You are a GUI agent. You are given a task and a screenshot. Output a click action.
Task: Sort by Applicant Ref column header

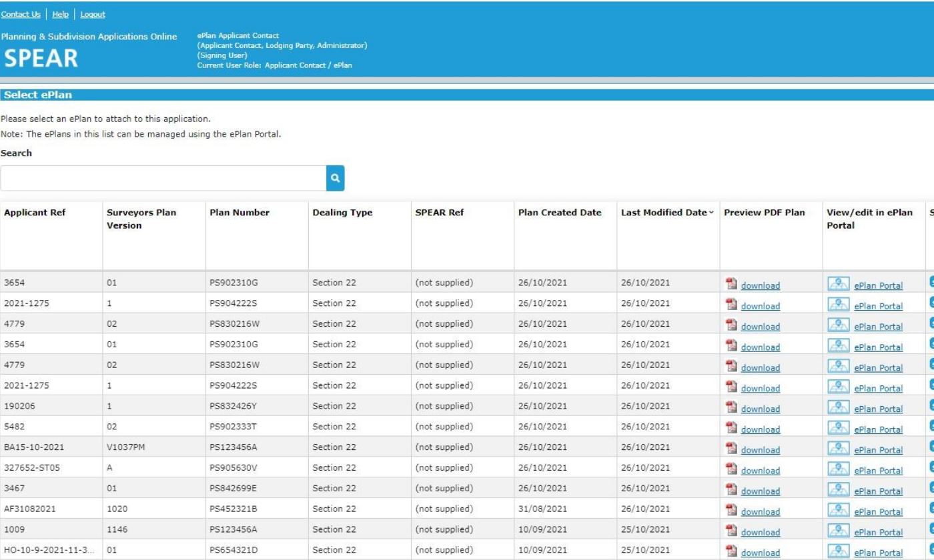[x=35, y=213]
